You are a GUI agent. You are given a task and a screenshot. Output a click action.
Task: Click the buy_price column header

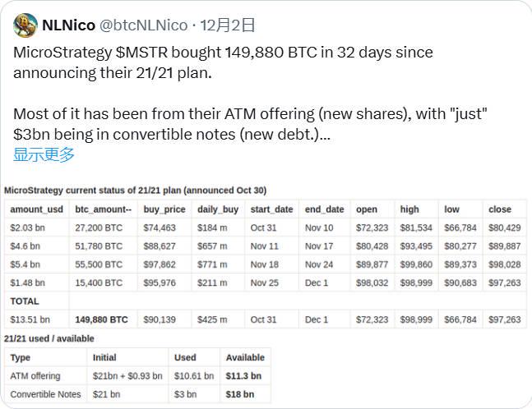[164, 209]
